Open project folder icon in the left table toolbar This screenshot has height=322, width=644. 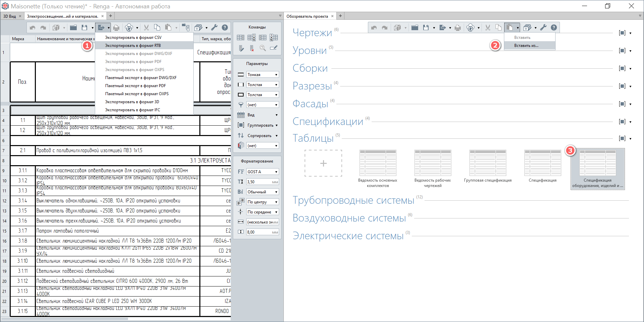(73, 28)
